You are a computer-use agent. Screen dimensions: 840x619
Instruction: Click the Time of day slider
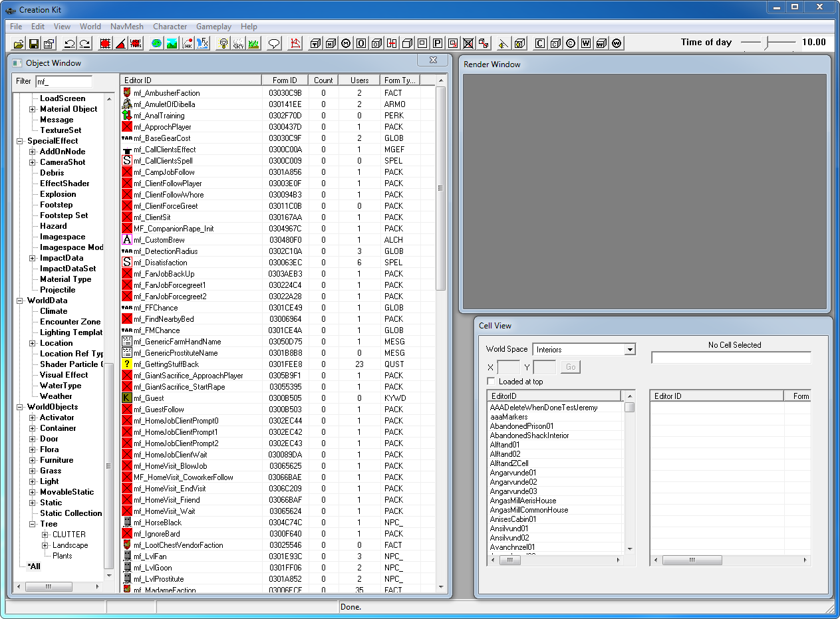(x=768, y=43)
